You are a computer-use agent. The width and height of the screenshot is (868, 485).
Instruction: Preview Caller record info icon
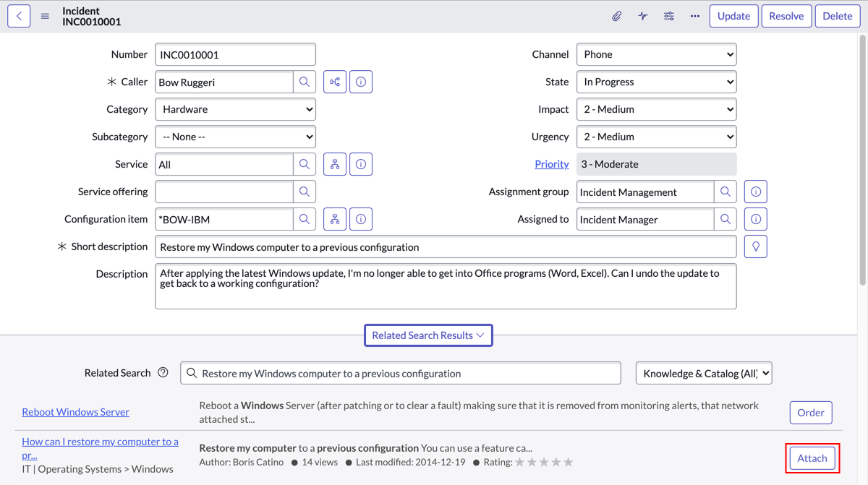(361, 82)
